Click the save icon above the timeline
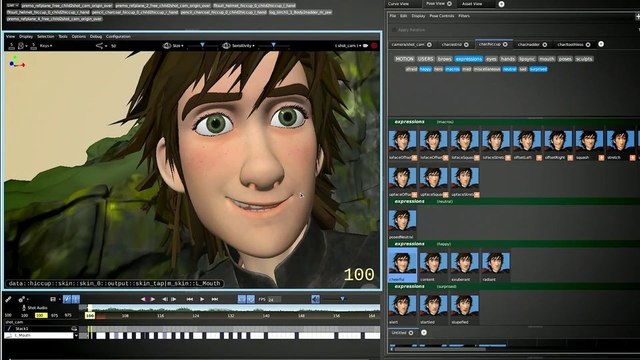Viewport: 640px width, 360px height. click(53, 299)
